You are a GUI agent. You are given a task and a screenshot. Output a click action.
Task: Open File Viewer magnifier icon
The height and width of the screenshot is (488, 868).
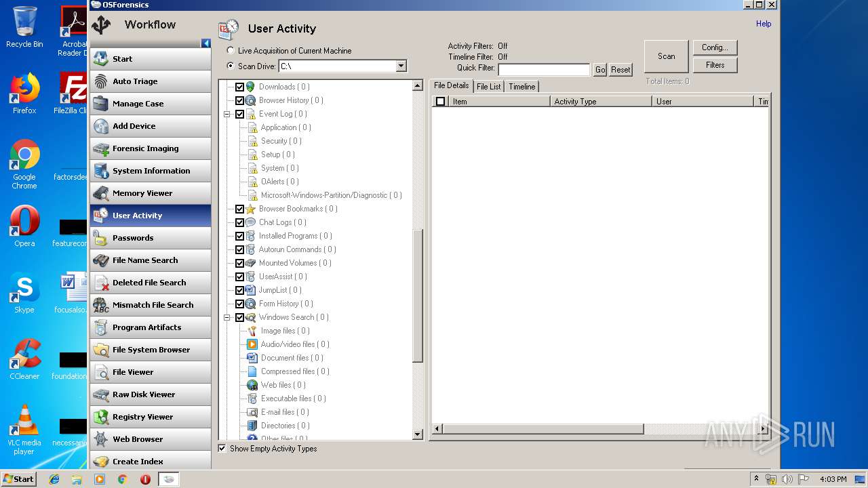tap(101, 372)
